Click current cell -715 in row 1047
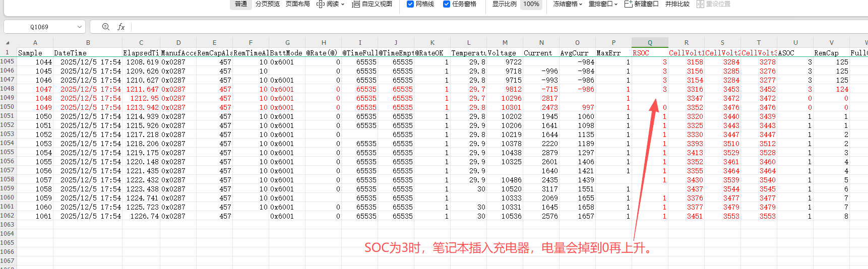Screen dimensions: 868x269 click(541, 89)
